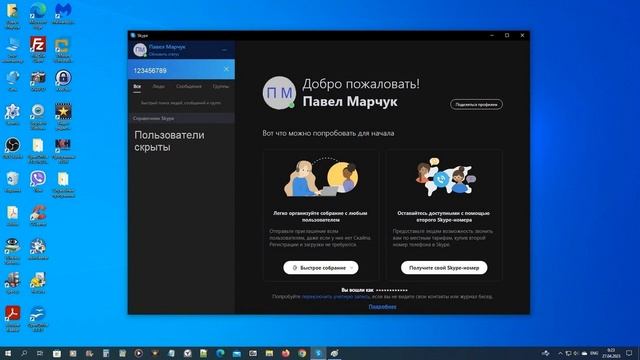
Task: Open Microsoft Edge from the taskbar
Action: tap(220, 353)
